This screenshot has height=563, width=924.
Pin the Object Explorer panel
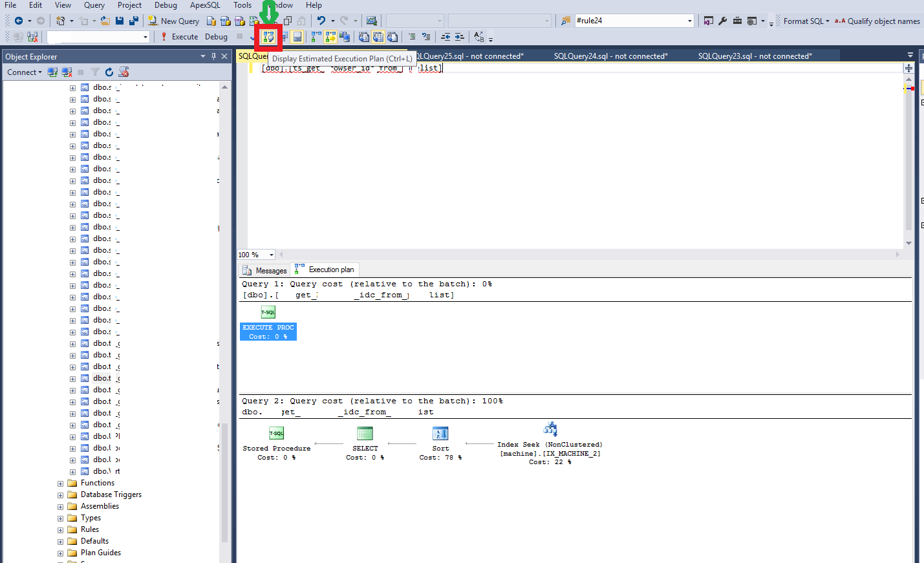coord(213,57)
